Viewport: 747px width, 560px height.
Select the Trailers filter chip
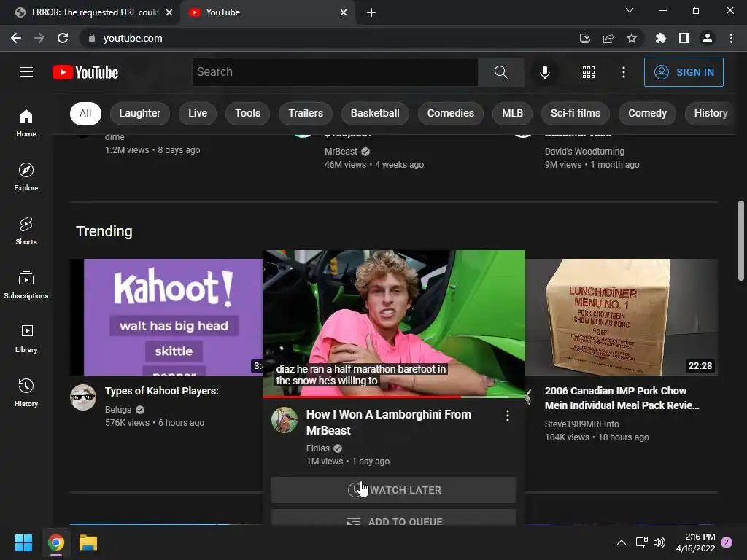pyautogui.click(x=306, y=113)
